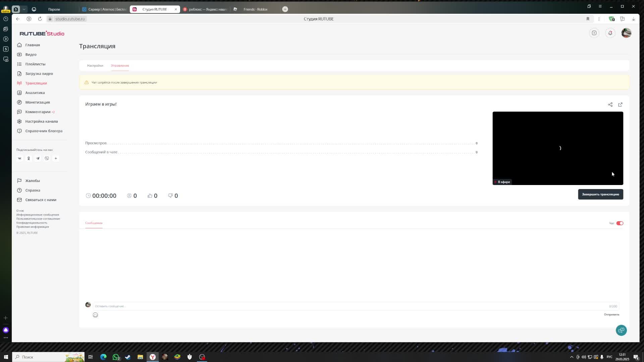Screen dimensions: 644x362
Task: Open Steam from the Windows taskbar
Action: 128,357
